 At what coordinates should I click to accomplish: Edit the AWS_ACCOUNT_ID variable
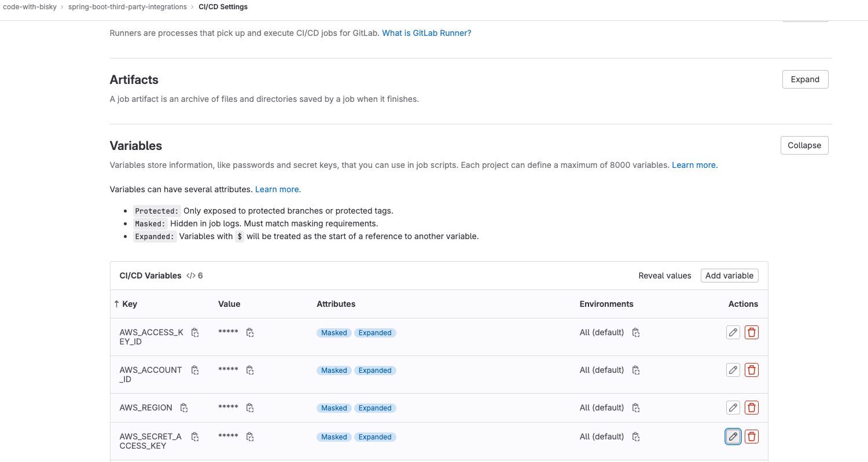733,370
